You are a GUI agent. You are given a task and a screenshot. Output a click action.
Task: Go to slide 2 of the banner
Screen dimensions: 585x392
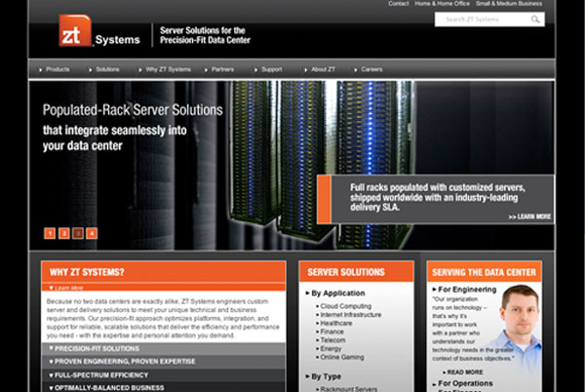click(x=64, y=233)
